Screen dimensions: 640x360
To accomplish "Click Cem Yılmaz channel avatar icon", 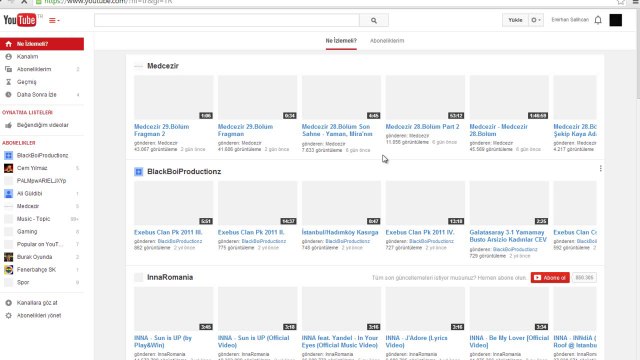I will [8, 168].
